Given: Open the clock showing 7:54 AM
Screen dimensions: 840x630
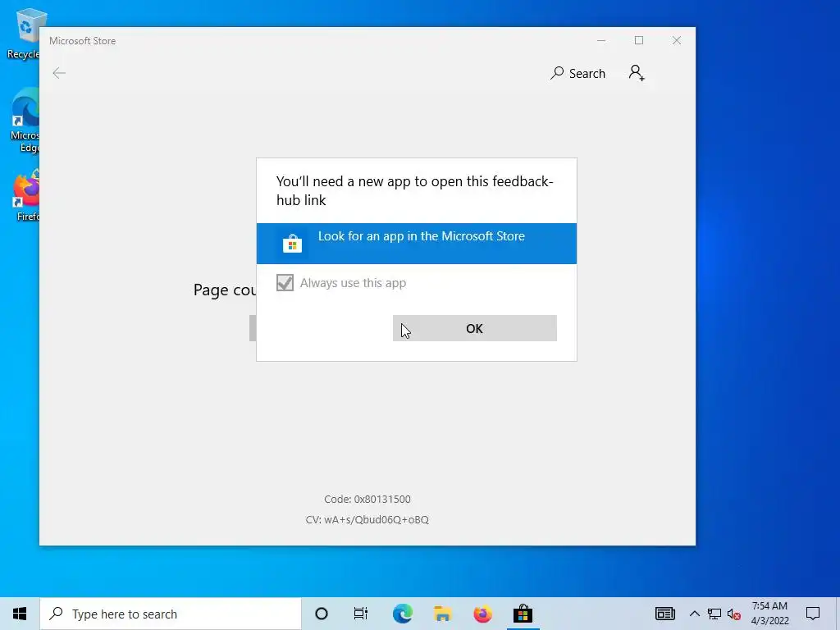Looking at the screenshot, I should [769, 614].
